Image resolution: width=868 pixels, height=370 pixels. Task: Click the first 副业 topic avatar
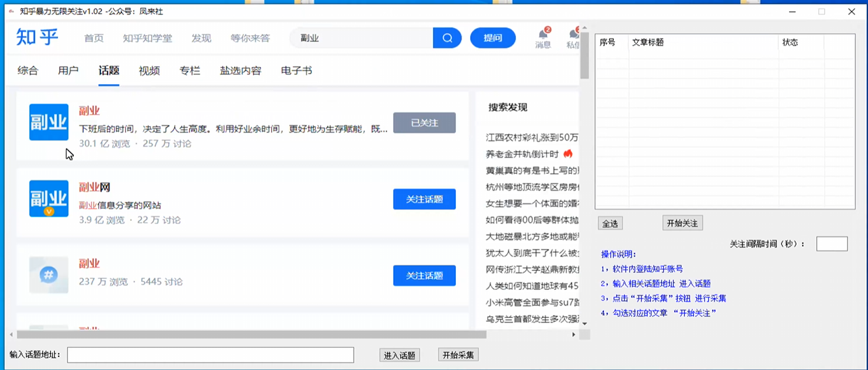click(49, 122)
